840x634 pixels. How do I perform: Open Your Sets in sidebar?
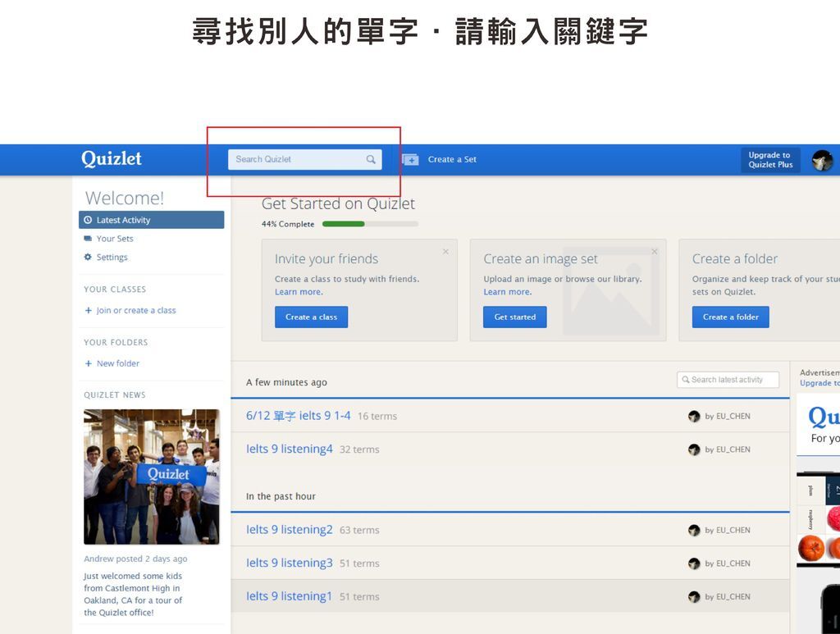tap(115, 239)
